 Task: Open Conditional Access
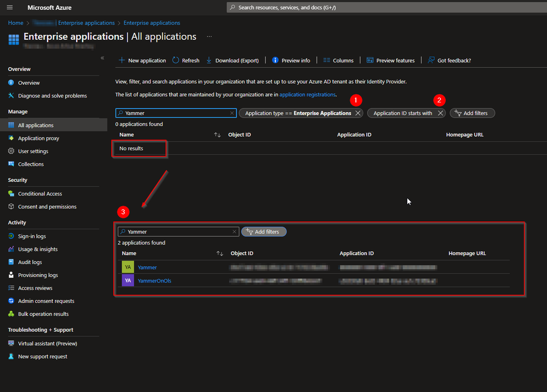tap(40, 194)
